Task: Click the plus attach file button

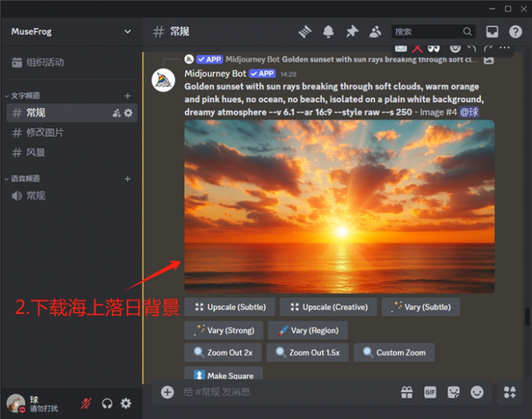Action: (x=167, y=392)
